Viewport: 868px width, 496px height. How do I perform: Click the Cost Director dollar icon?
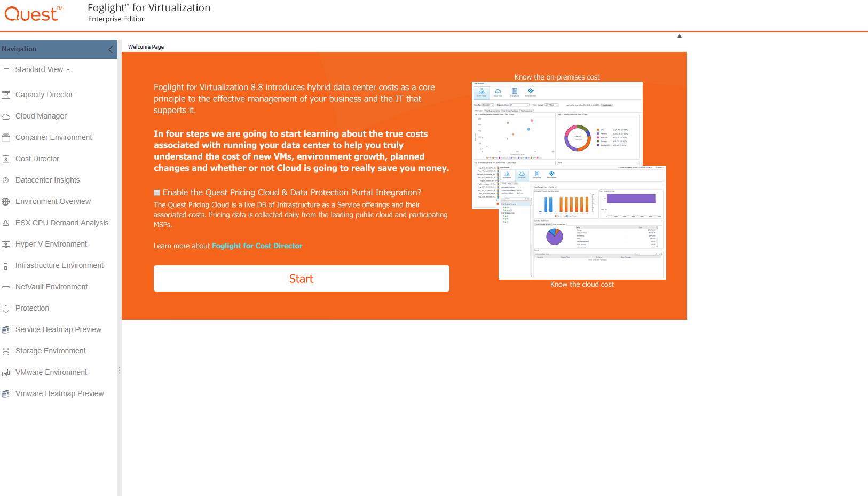click(x=6, y=159)
